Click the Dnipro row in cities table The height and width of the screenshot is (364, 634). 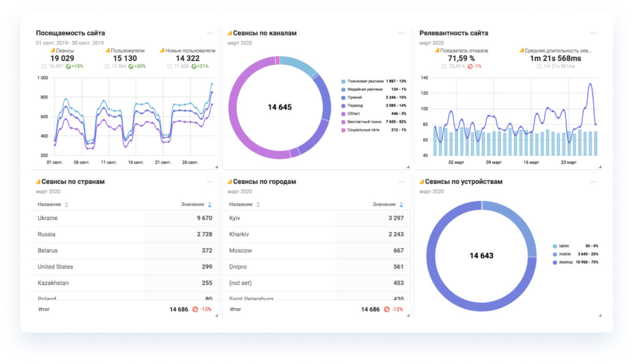coord(317,267)
